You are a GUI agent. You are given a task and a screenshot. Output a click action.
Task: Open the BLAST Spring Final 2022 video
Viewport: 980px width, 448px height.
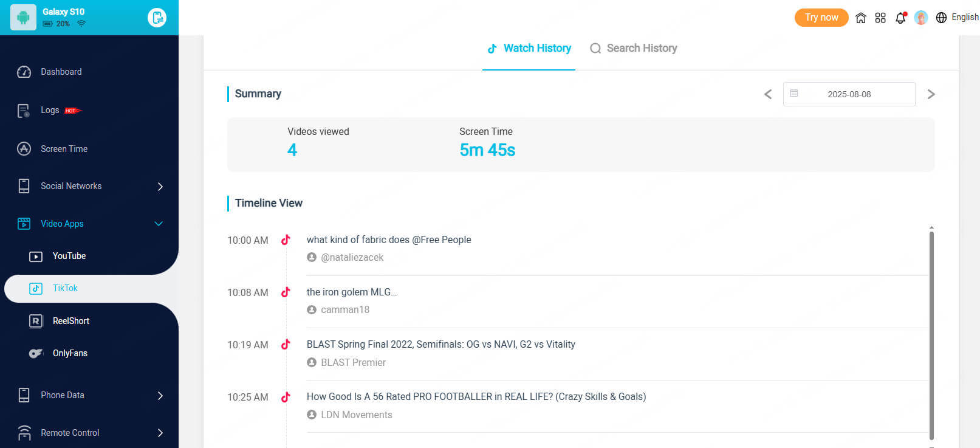[441, 344]
